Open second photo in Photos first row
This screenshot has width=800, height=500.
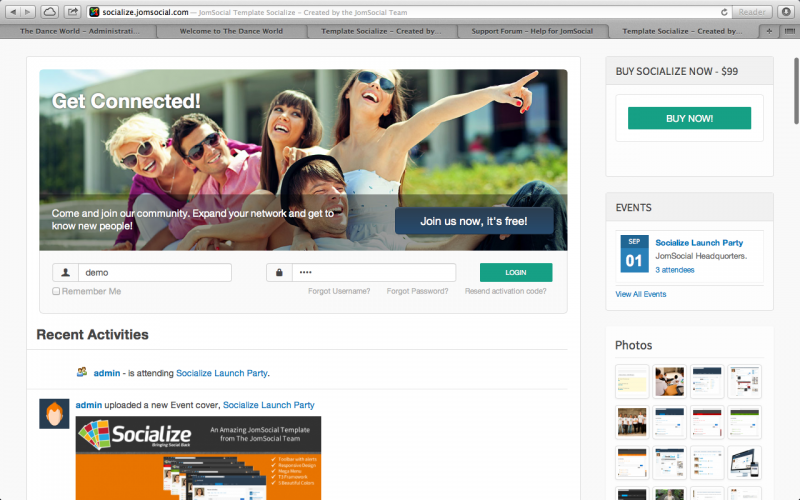pos(669,381)
